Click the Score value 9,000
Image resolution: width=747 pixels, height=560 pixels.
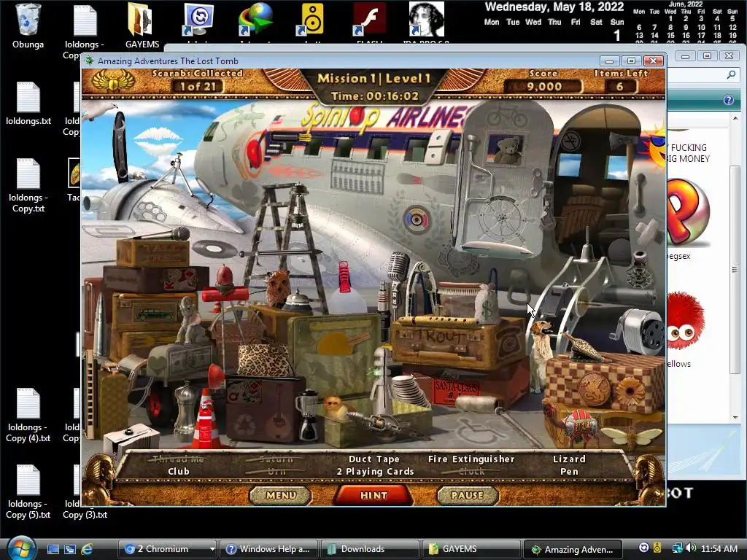pyautogui.click(x=544, y=87)
